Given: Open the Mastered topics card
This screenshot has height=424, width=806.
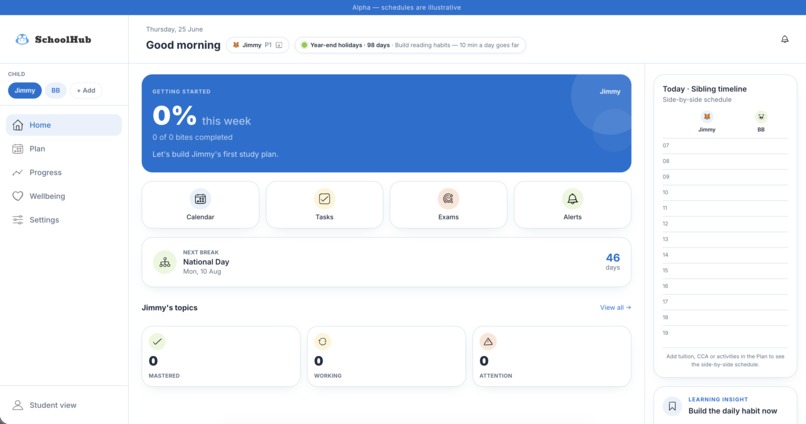Looking at the screenshot, I should tap(221, 356).
